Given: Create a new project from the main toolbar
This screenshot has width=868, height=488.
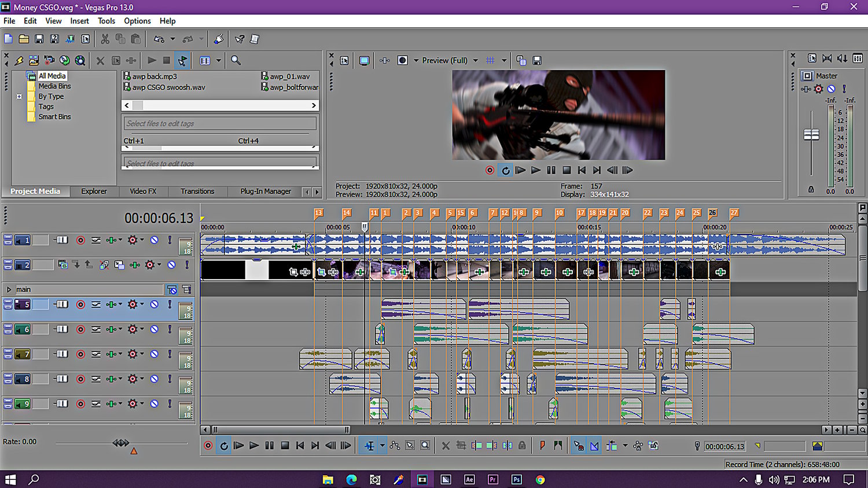Looking at the screenshot, I should coord(8,39).
